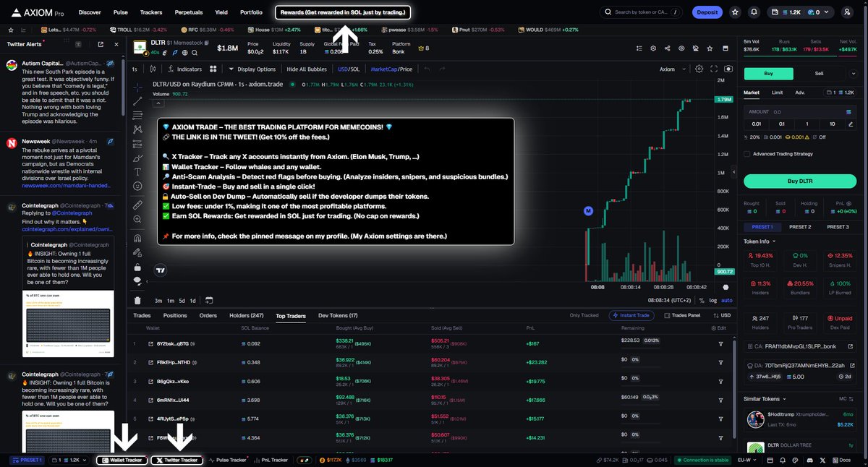
Task: Open the user account profile icon
Action: [848, 12]
